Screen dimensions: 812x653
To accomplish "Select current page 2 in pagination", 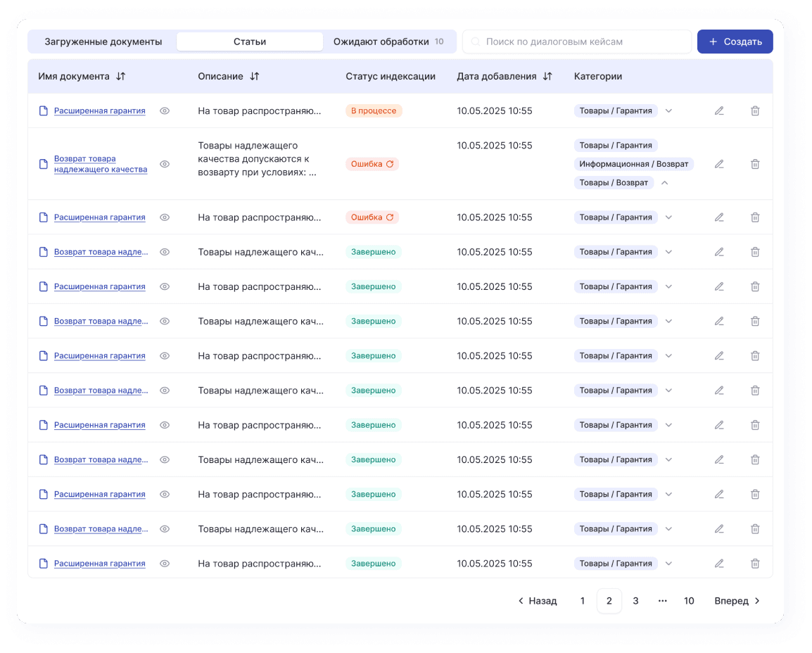I will click(609, 601).
